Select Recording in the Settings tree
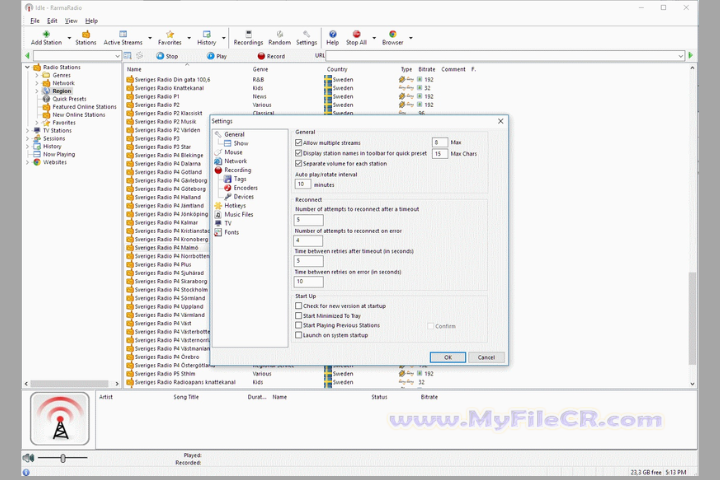The width and height of the screenshot is (720, 480). tap(237, 170)
